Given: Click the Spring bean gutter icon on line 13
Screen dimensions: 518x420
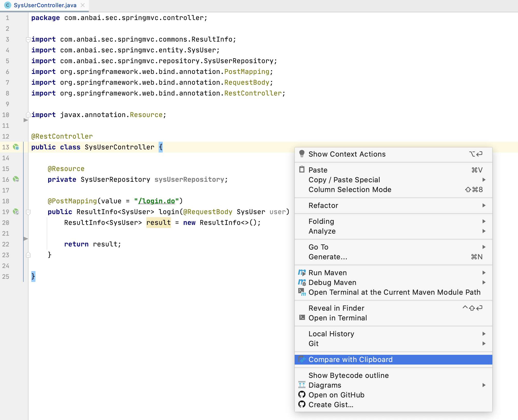Looking at the screenshot, I should (x=16, y=147).
